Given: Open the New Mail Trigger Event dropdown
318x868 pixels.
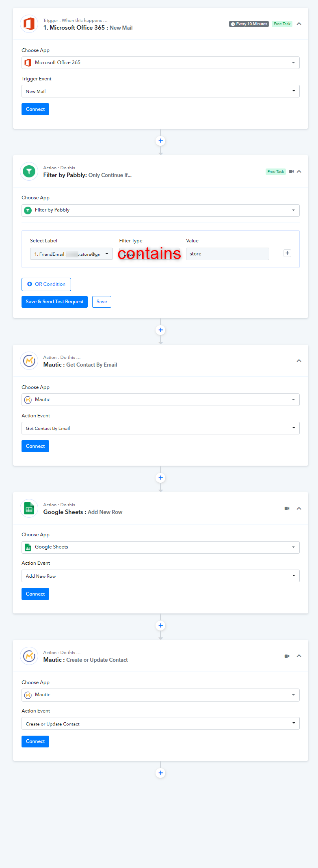Looking at the screenshot, I should tap(160, 91).
